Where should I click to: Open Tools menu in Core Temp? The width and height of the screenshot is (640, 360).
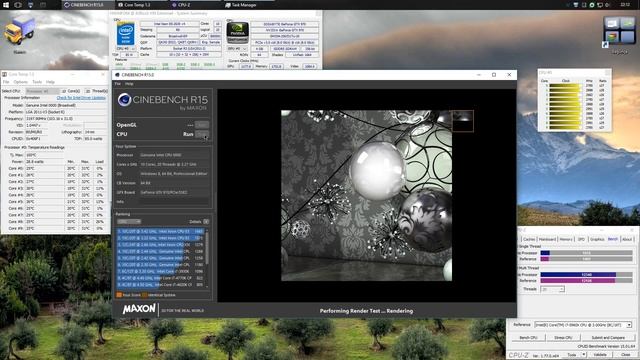[37, 82]
